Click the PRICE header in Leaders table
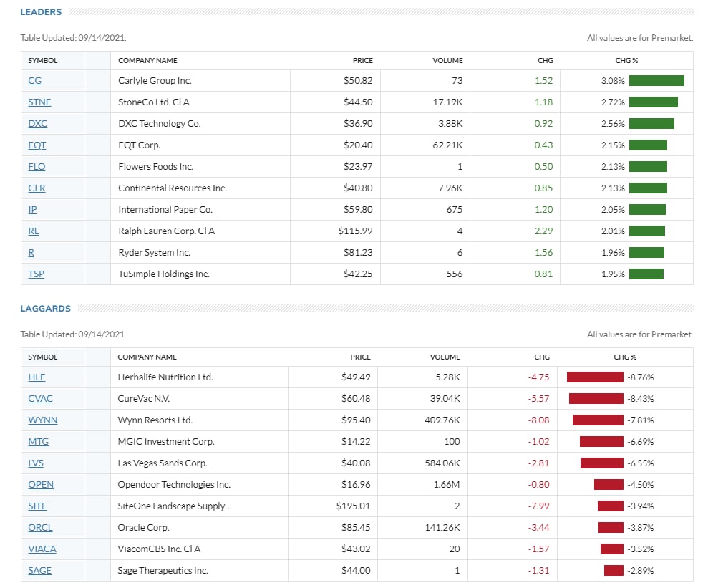Screen dimensions: 703x588 363,61
